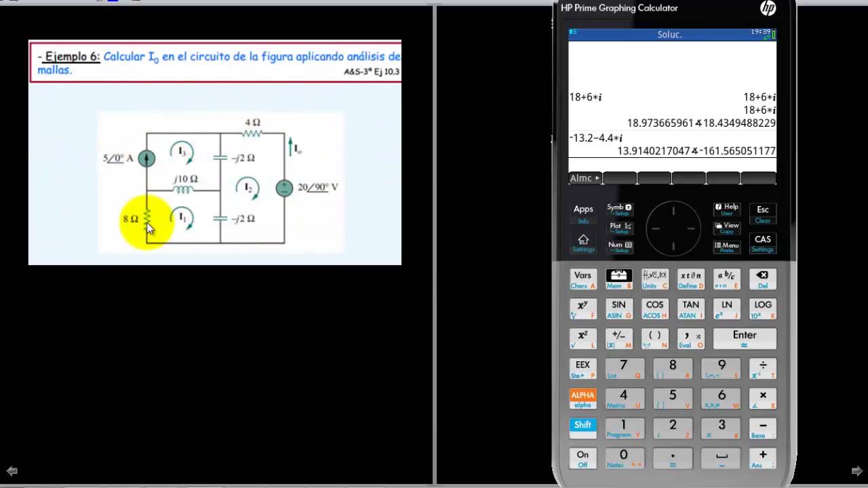Select the a b/c fraction key
The width and height of the screenshot is (868, 488).
click(726, 279)
